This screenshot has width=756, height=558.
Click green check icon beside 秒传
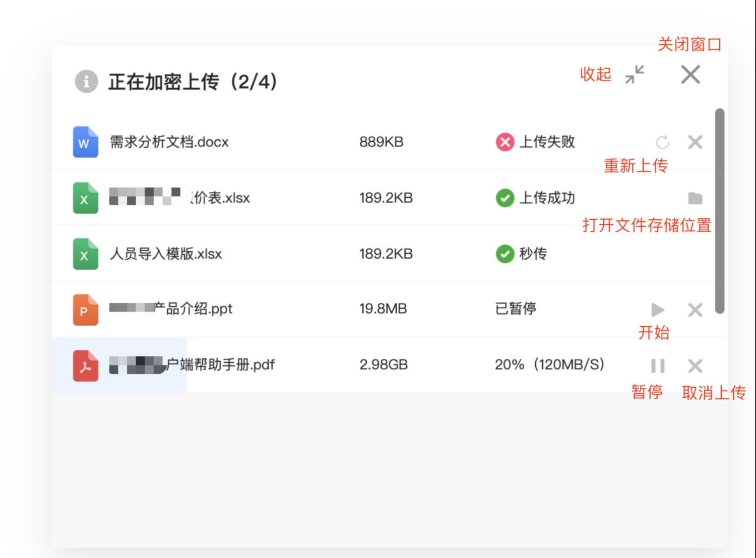[x=505, y=254]
